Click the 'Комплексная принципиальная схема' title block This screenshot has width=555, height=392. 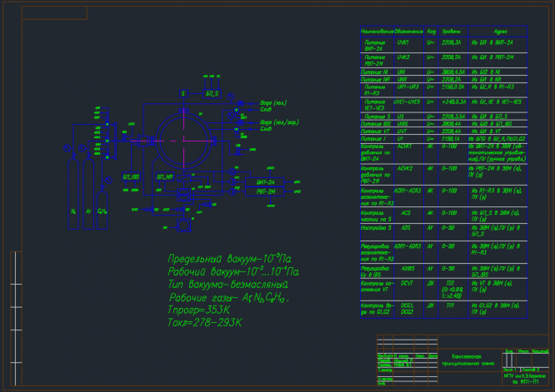pyautogui.click(x=468, y=360)
